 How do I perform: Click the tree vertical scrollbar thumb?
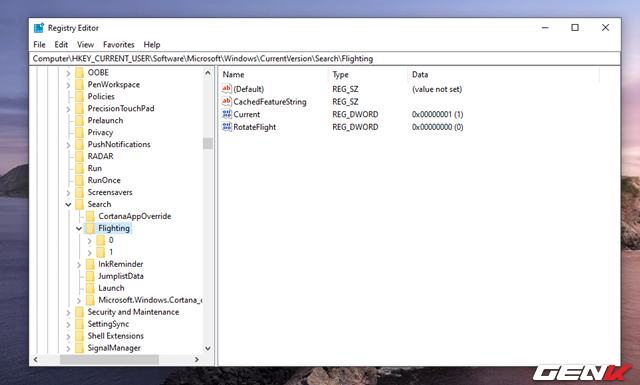click(208, 143)
